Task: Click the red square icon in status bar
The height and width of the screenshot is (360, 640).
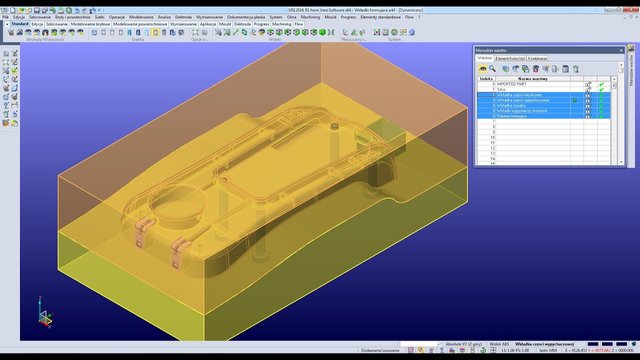Action: tap(411, 350)
